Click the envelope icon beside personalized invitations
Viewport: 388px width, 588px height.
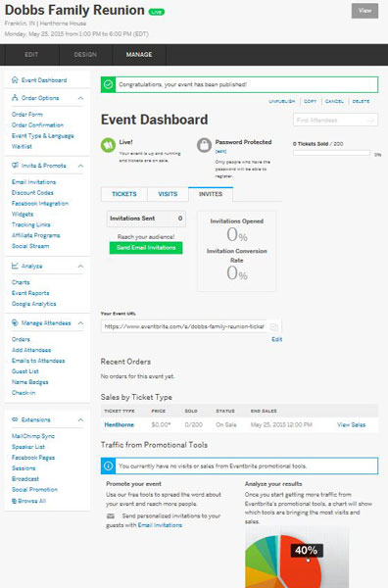click(x=111, y=516)
